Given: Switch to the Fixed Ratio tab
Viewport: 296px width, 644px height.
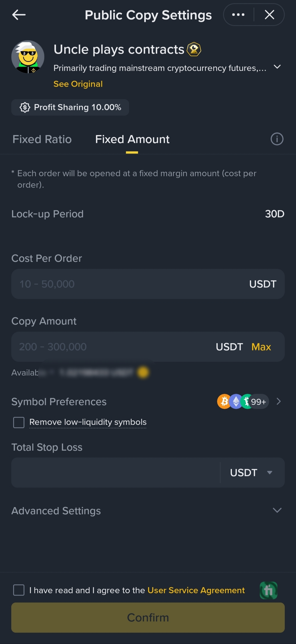Looking at the screenshot, I should pos(42,139).
